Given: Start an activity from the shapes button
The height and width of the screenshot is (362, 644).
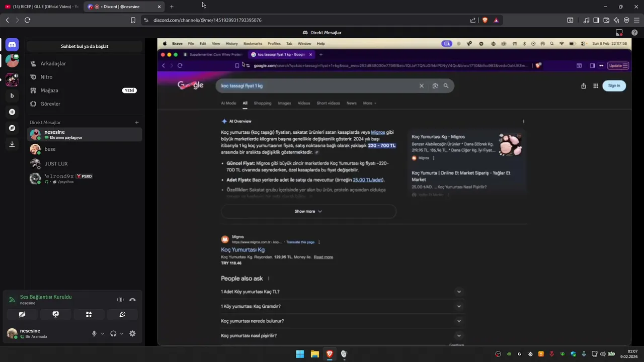Looking at the screenshot, I should pos(89,314).
